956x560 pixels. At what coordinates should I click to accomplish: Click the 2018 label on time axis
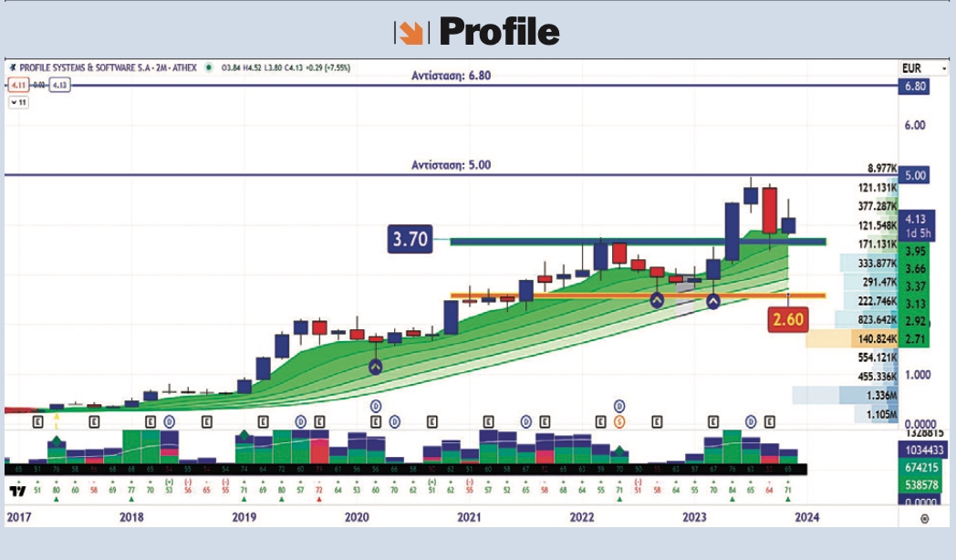[x=131, y=517]
